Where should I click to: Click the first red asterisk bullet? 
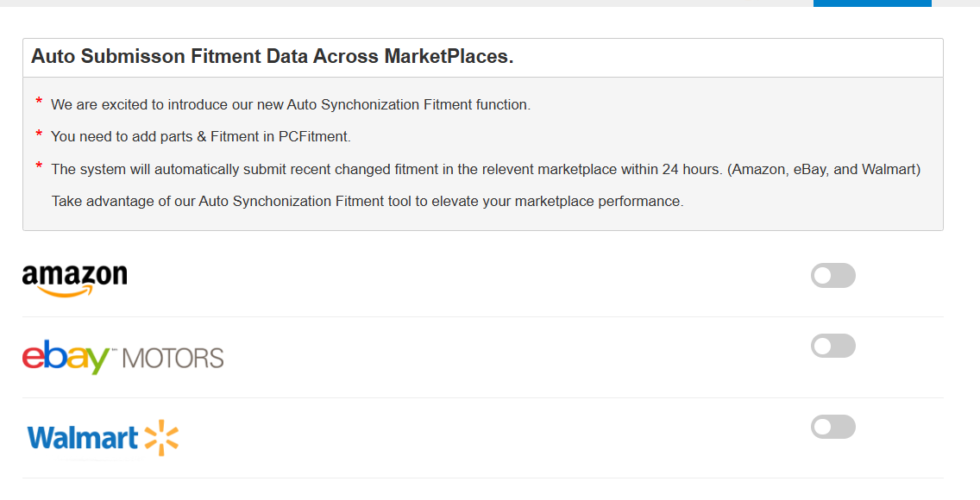(39, 103)
